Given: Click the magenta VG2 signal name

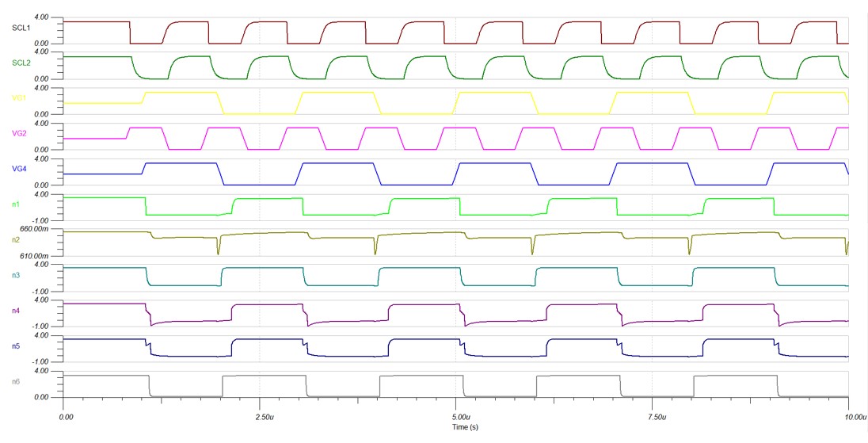Looking at the screenshot, I should coord(19,133).
